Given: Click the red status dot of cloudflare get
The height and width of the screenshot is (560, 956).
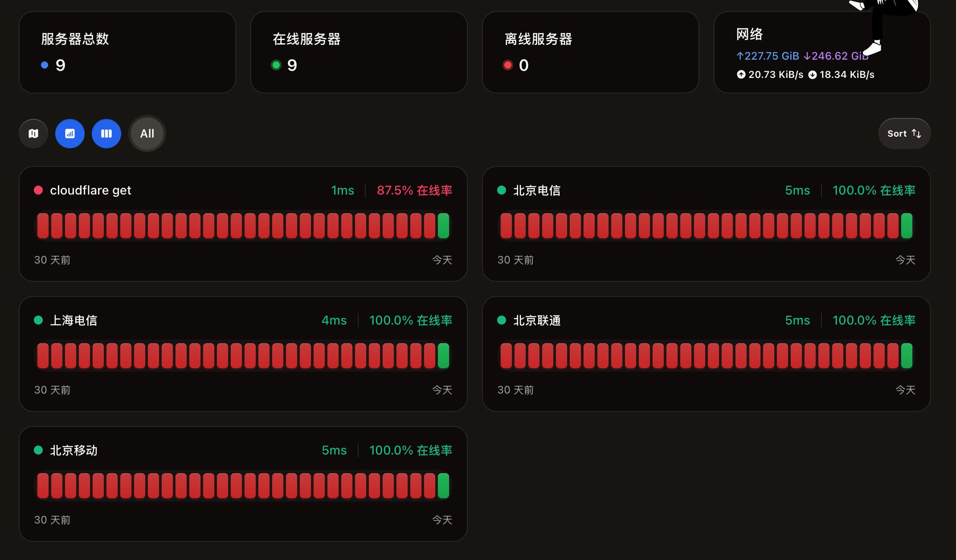Looking at the screenshot, I should point(38,191).
